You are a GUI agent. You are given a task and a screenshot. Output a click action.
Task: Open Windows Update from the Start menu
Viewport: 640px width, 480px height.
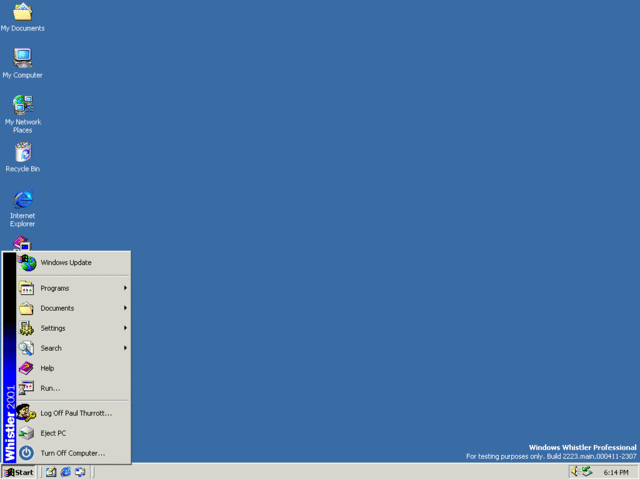click(x=73, y=263)
